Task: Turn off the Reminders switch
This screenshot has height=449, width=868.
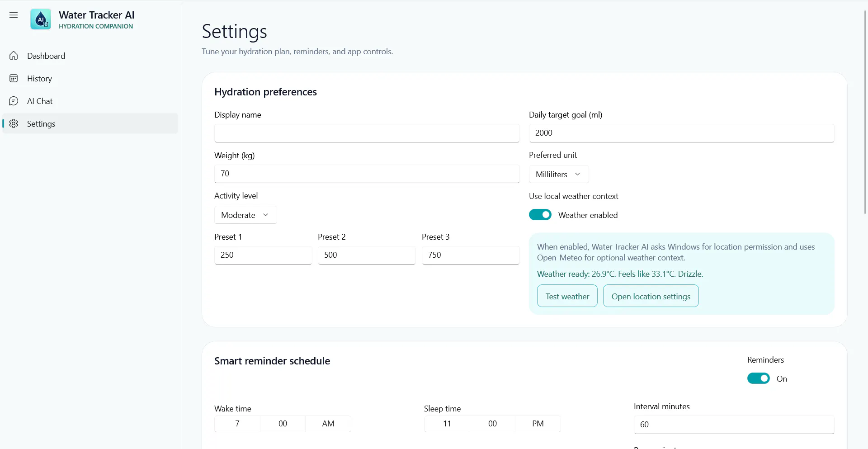Action: click(x=759, y=378)
